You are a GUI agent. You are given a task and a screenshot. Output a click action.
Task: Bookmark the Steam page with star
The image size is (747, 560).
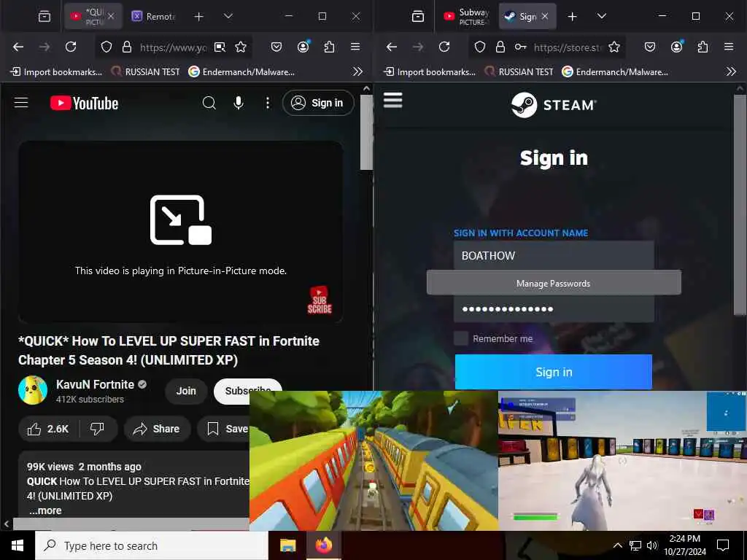tap(614, 47)
